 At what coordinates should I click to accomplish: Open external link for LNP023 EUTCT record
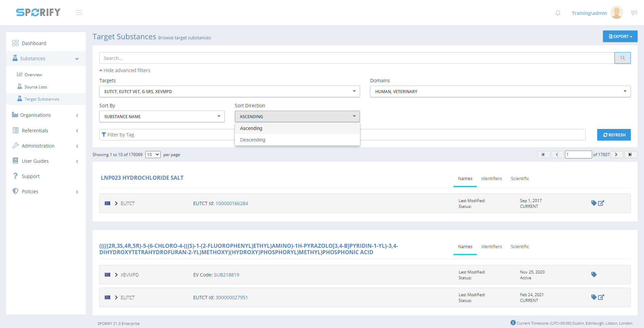[x=601, y=203]
